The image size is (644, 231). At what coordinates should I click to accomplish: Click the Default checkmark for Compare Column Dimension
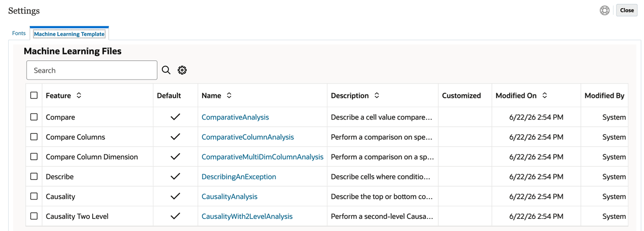[175, 156]
